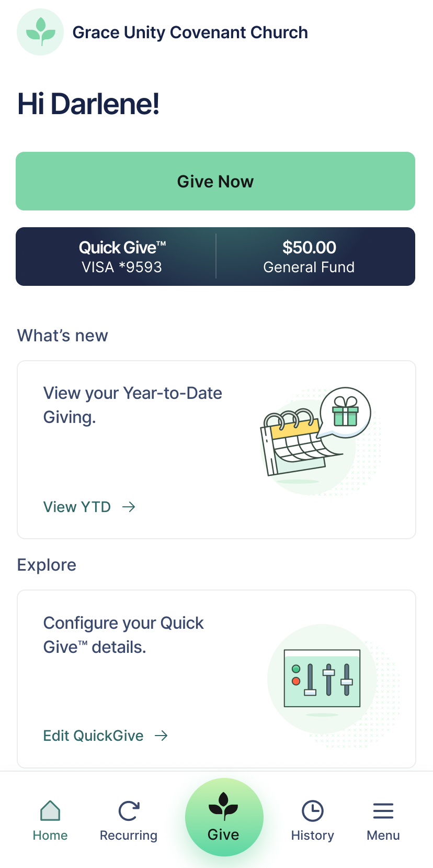Open the Recurring giving icon
The height and width of the screenshot is (868, 433).
[x=129, y=811]
